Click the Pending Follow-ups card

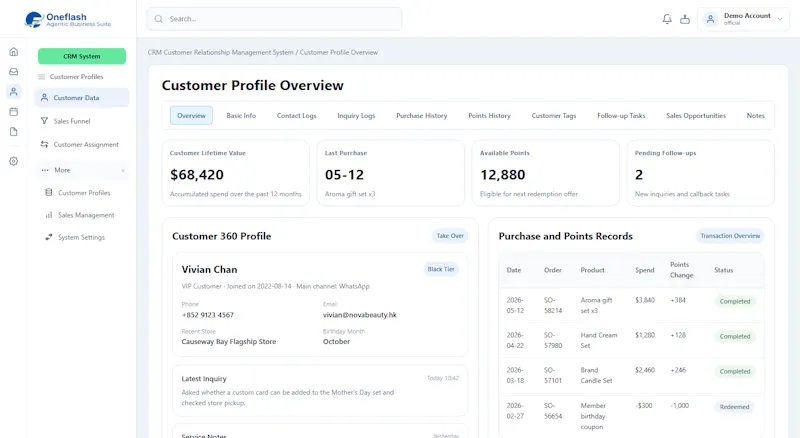tap(701, 173)
